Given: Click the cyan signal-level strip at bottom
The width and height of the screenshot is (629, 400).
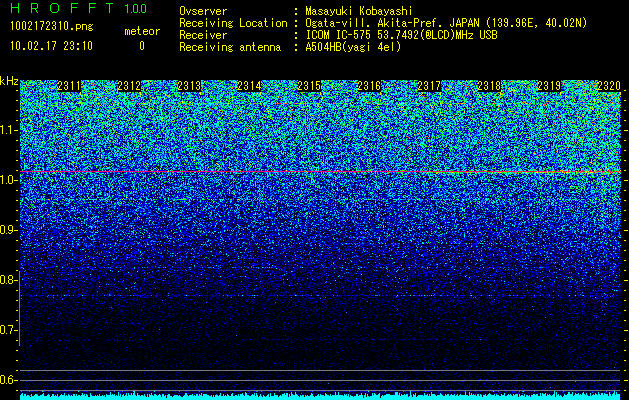Looking at the screenshot, I should click(x=320, y=396).
